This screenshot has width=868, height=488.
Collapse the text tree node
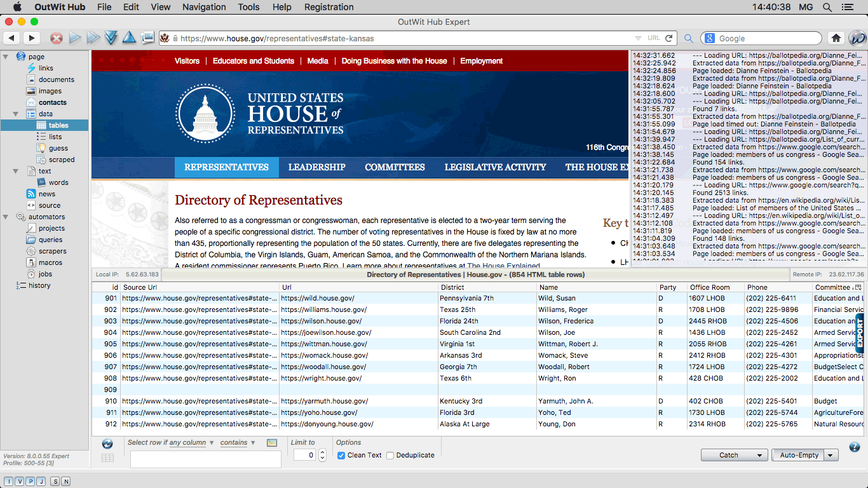click(x=16, y=171)
